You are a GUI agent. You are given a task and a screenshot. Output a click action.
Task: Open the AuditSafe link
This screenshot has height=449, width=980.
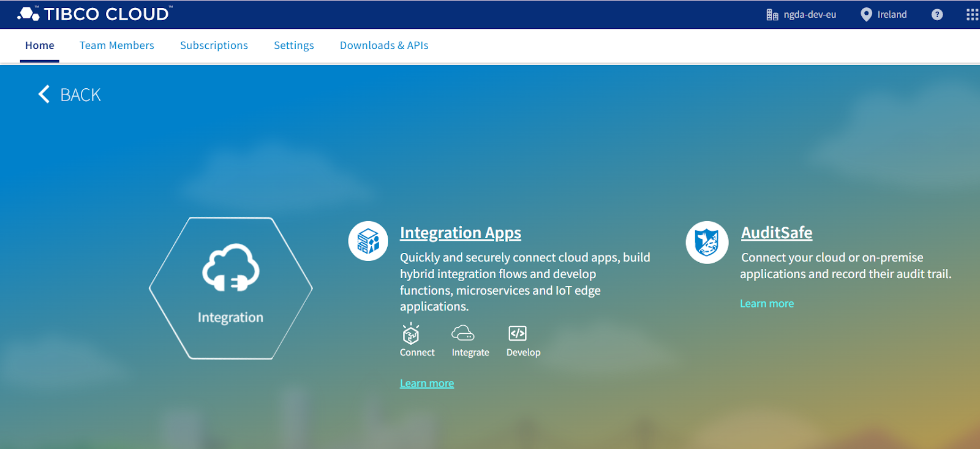point(777,233)
